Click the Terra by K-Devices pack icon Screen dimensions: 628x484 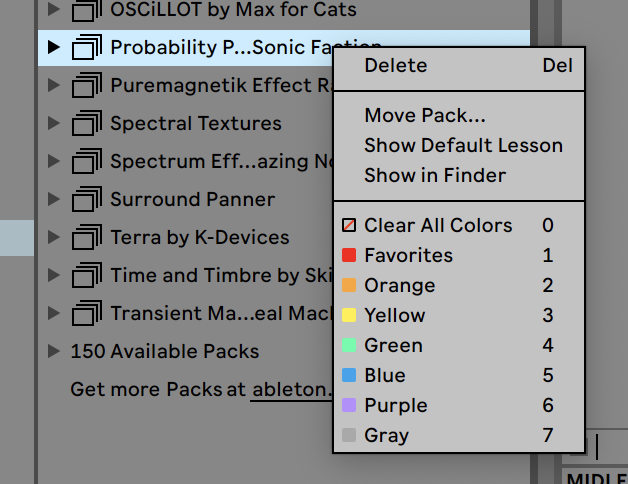tap(87, 237)
